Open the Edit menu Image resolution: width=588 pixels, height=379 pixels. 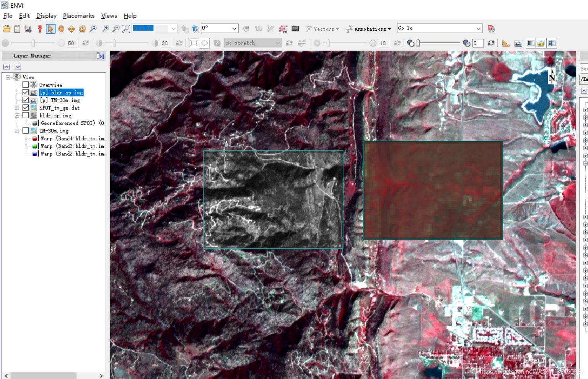pos(24,16)
